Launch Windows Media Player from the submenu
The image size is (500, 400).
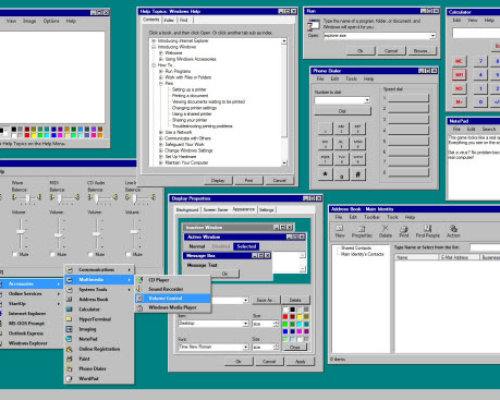tap(173, 307)
